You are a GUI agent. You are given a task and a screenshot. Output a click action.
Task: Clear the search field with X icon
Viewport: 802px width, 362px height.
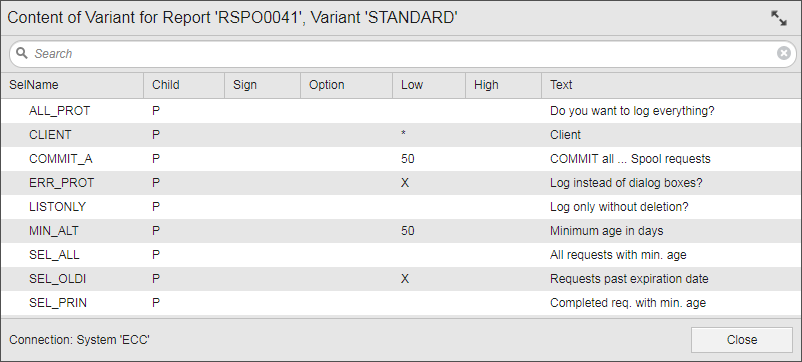(784, 53)
